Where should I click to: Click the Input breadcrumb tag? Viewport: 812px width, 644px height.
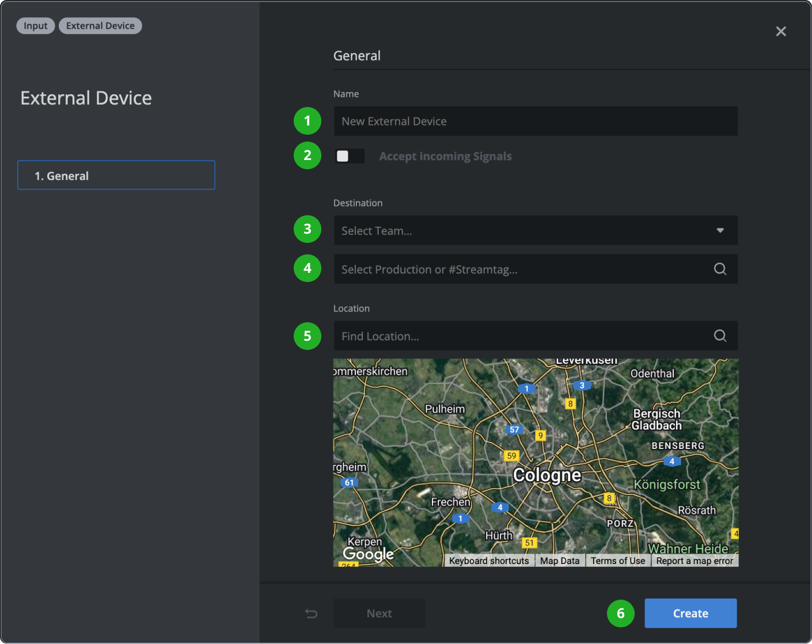tap(36, 26)
